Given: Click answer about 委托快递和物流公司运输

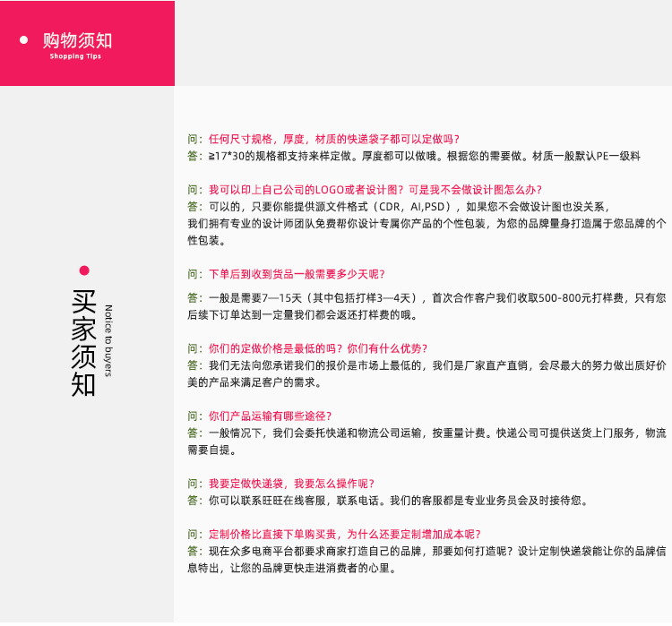Looking at the screenshot, I should coord(426,433).
